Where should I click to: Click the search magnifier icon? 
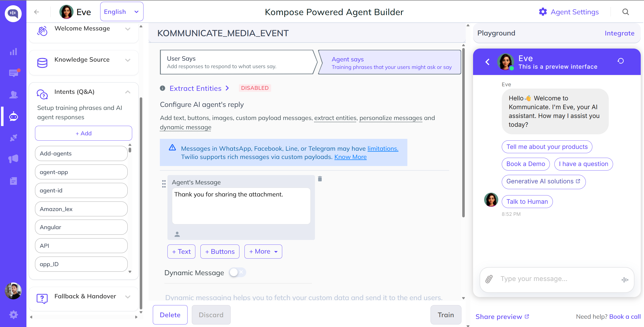626,12
